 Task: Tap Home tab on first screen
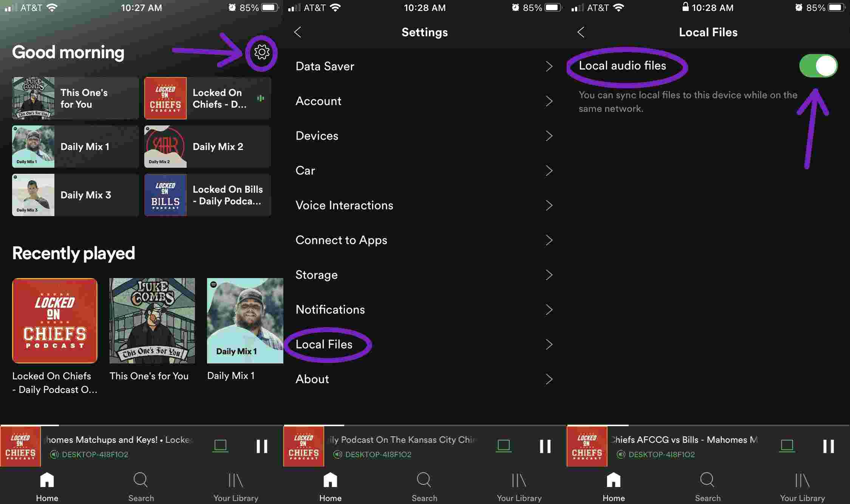click(47, 487)
